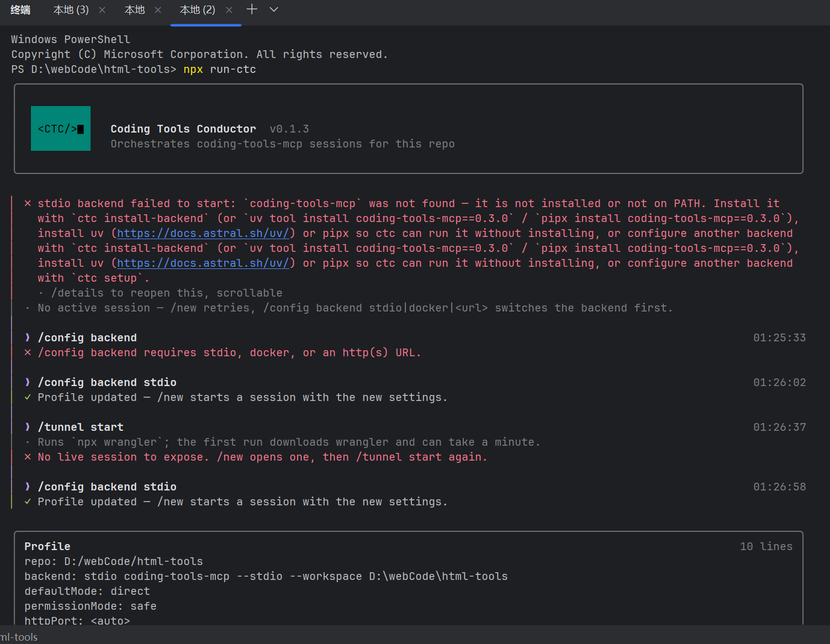Click the 'ml-tools' status bar entry

tap(19, 637)
